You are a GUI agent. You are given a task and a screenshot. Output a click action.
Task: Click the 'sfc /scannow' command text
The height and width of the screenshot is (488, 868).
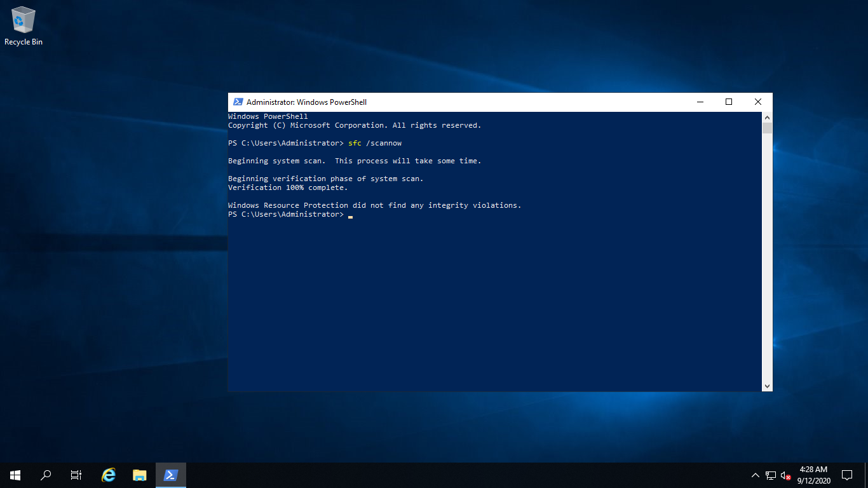pyautogui.click(x=375, y=143)
